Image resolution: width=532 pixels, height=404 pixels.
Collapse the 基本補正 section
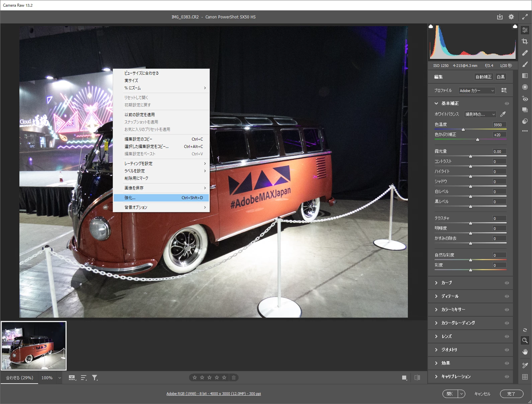point(436,103)
